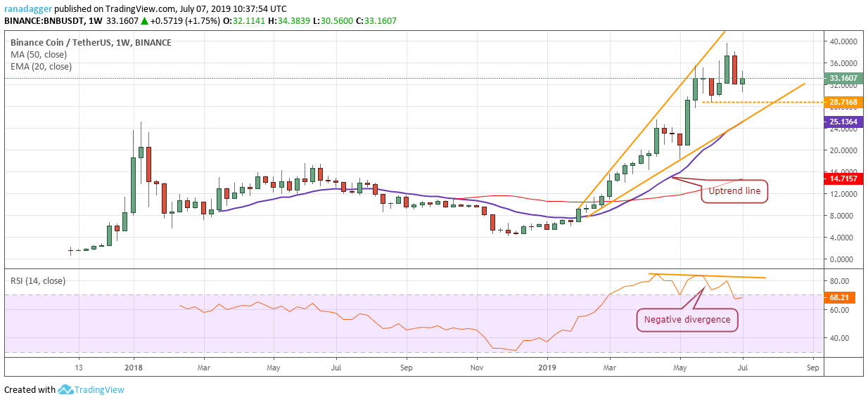Select the 'Binance Coin / TetherUS, 1W, BINANCE' title

point(91,43)
